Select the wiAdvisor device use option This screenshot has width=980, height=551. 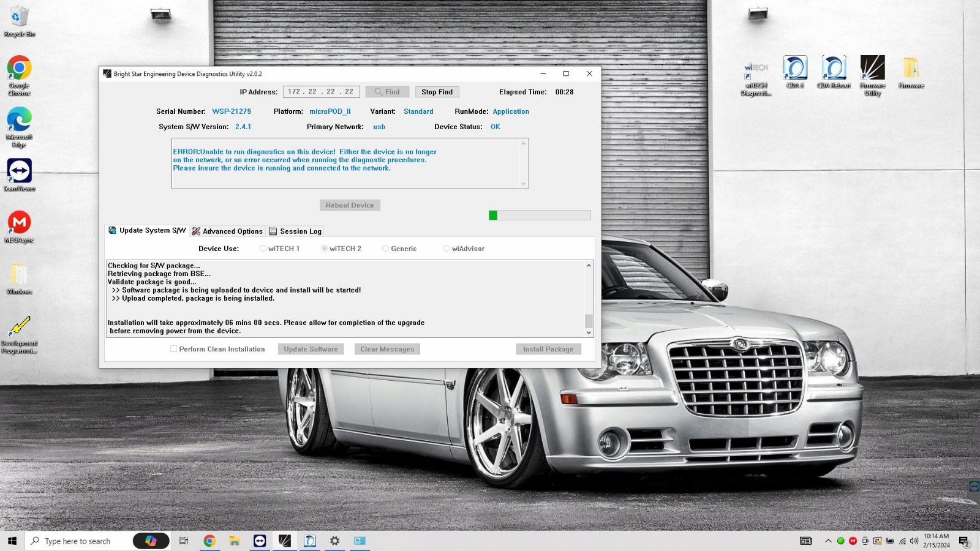(447, 249)
